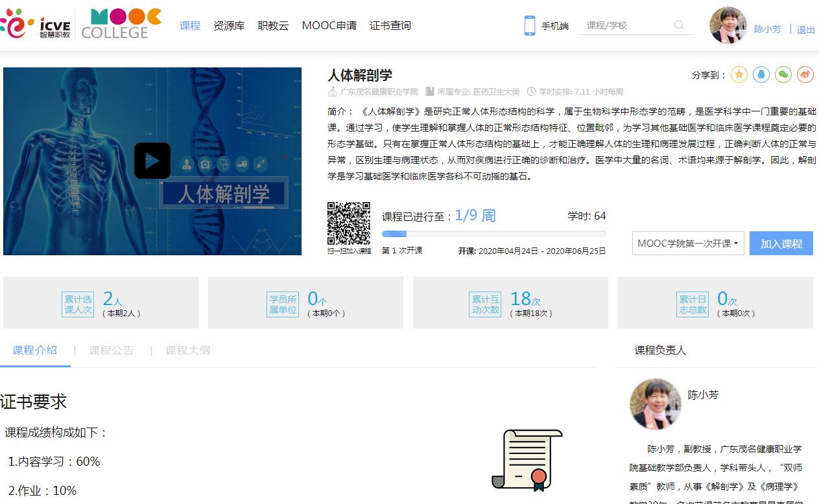Viewport: 819px width, 504px height.
Task: Switch to the 课程公告 tab
Action: pos(112,350)
